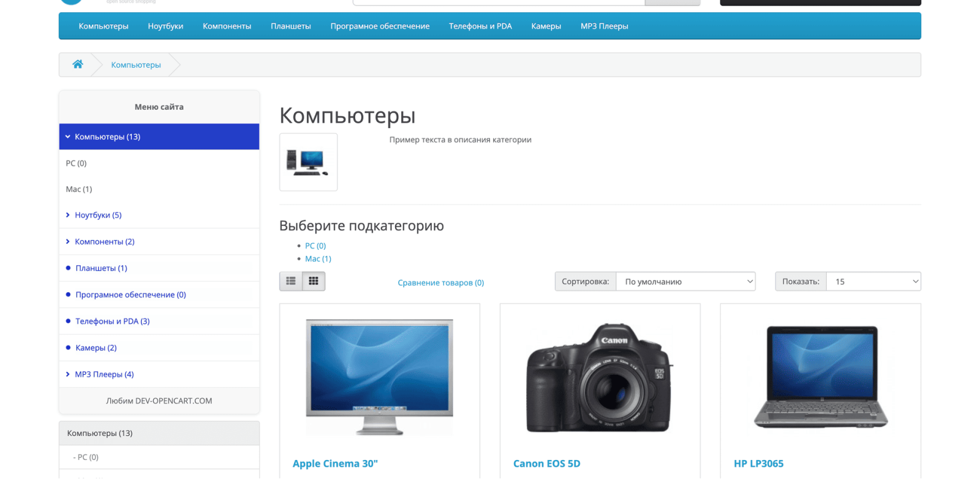Click PC (0) subcategory link

click(315, 246)
